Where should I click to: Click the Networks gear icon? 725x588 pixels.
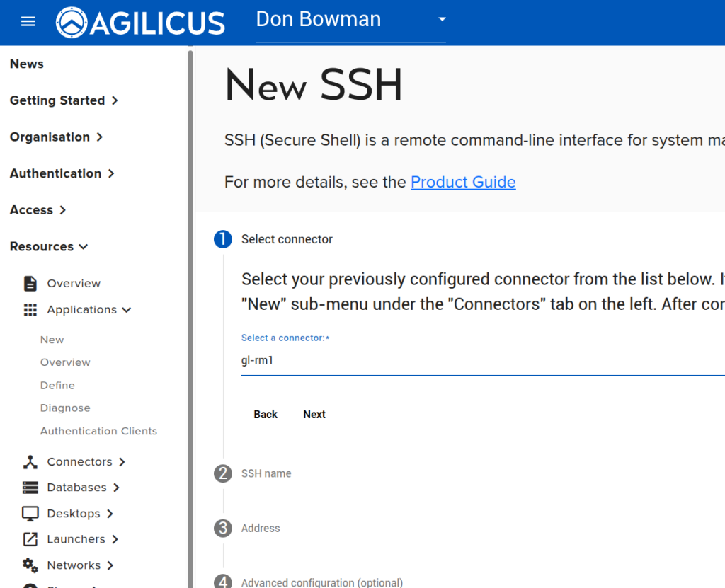point(30,565)
